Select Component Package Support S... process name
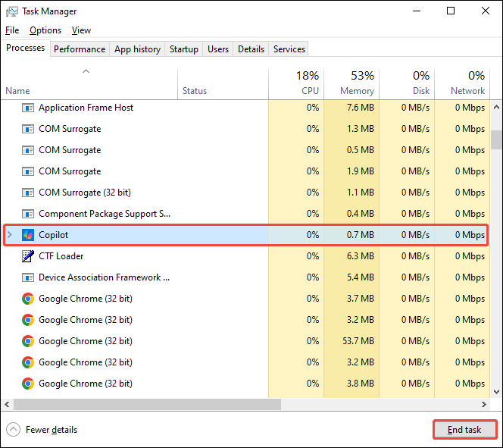503x448 pixels. click(105, 214)
